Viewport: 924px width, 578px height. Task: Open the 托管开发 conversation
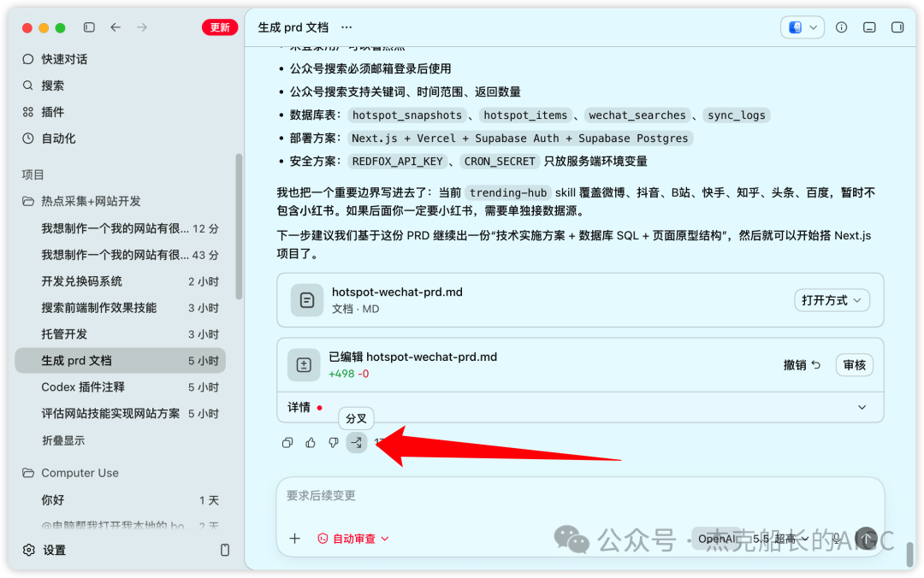[x=121, y=334]
